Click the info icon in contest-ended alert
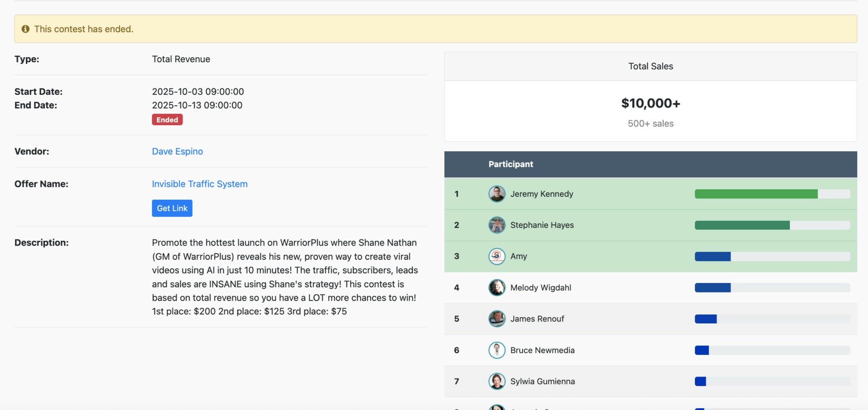The height and width of the screenshot is (410, 868). coord(25,29)
